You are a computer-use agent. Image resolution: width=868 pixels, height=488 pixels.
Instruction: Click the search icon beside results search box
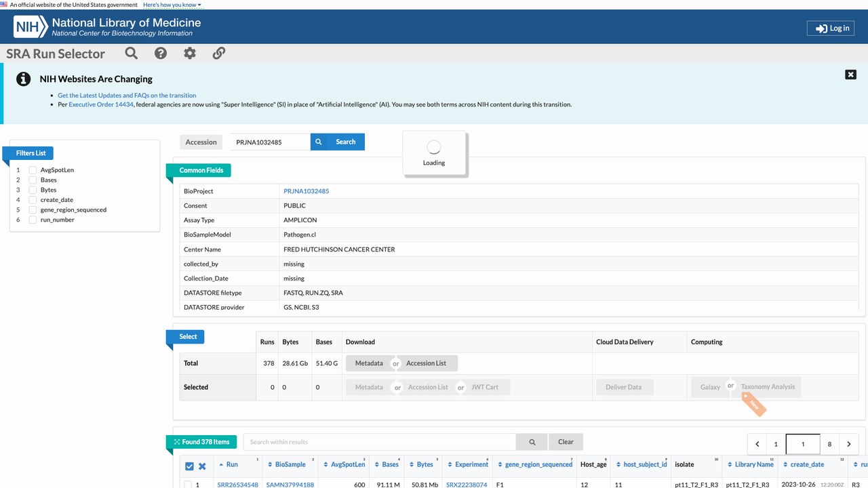(531, 442)
